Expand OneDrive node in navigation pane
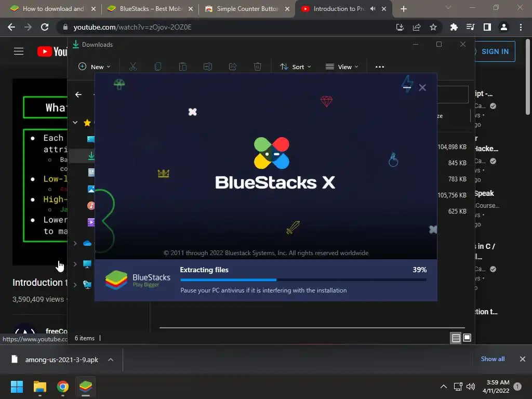 [x=75, y=243]
